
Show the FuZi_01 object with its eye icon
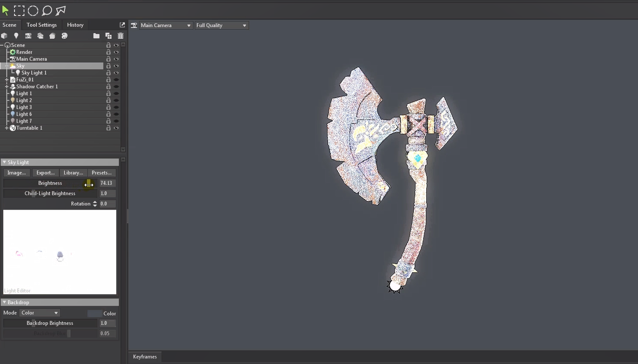116,79
